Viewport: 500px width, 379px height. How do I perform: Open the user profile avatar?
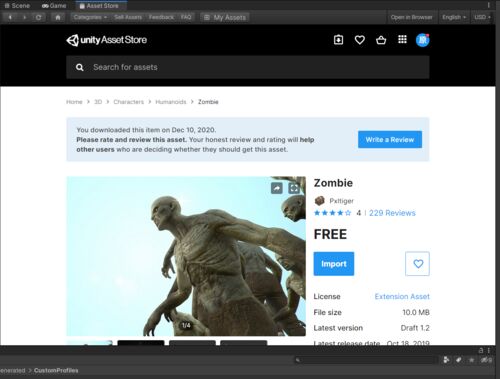coord(423,40)
